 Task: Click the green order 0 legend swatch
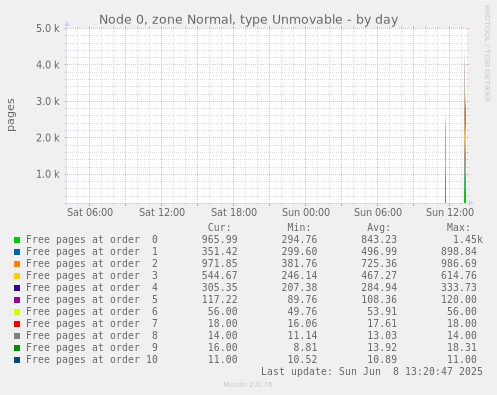click(17, 240)
